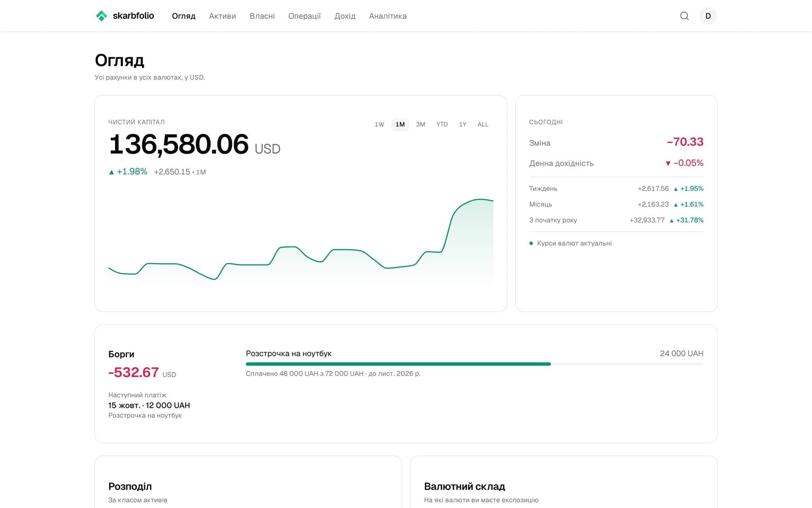Click the 24 000 UAH remaining amount
The width and height of the screenshot is (812, 508).
[682, 354]
